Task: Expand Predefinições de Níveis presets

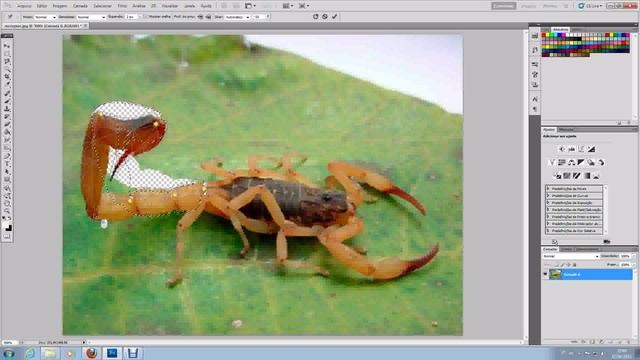Action: 548,189
